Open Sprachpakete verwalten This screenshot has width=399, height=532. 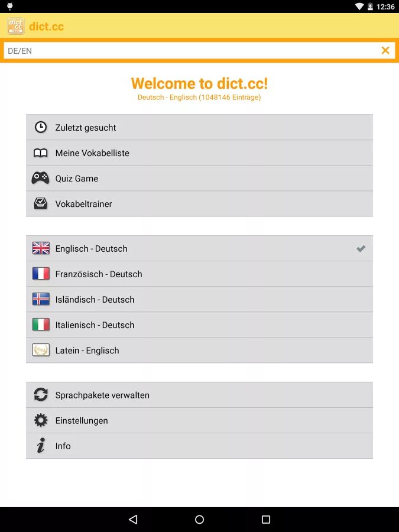point(200,395)
